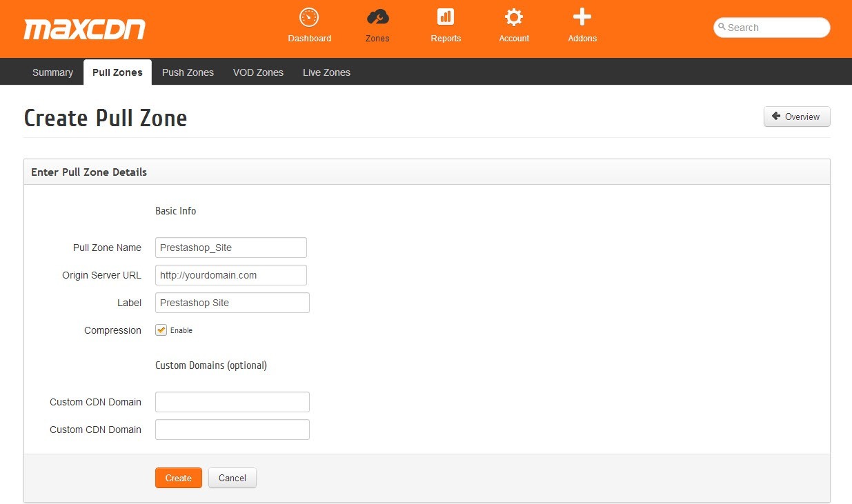The image size is (852, 504).
Task: Click the search magnifier icon
Action: coord(722,28)
